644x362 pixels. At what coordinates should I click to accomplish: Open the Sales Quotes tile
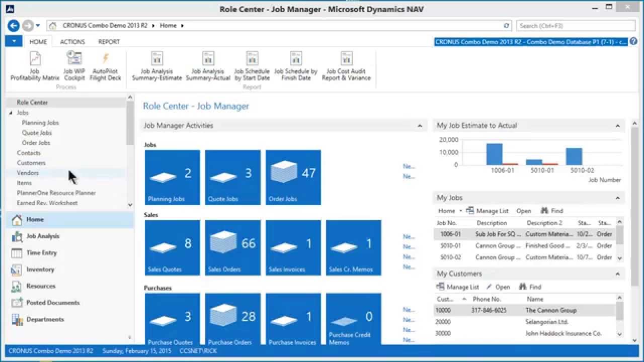pos(173,248)
